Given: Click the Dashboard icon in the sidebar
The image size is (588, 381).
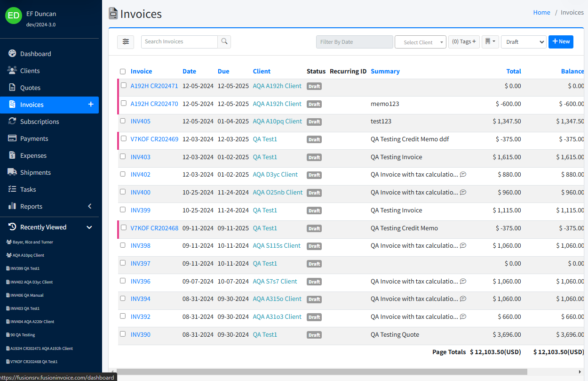Looking at the screenshot, I should click(12, 54).
